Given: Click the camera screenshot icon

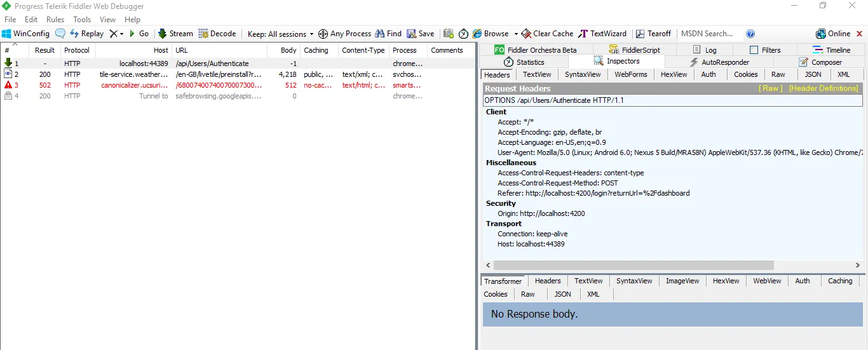Looking at the screenshot, I should (449, 34).
